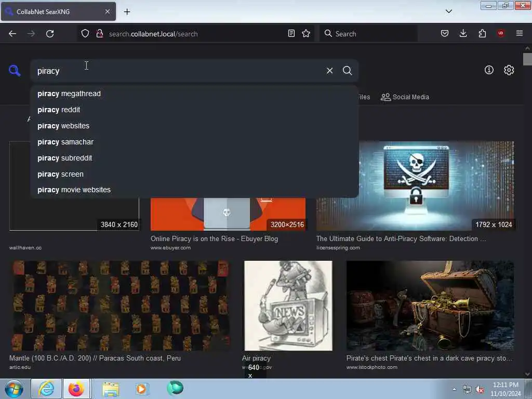Click wallhaven.cc source text
The image size is (532, 399).
(x=25, y=248)
